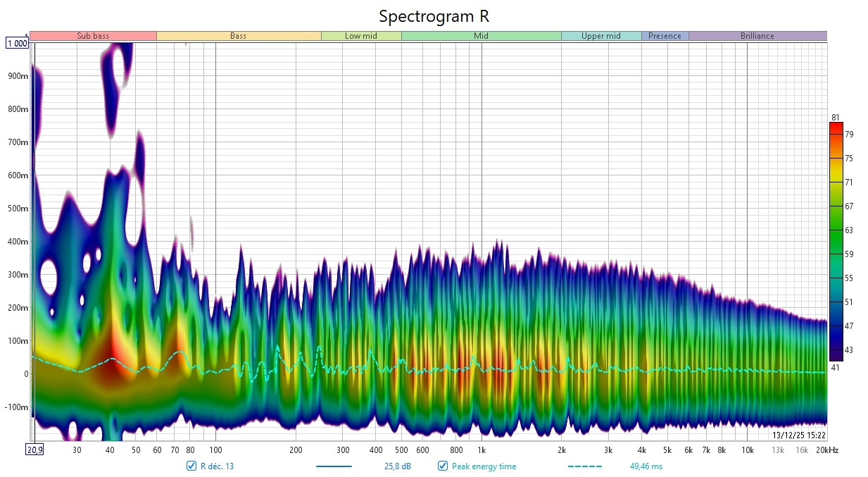Click the 41 bottom value of the color scale

click(x=835, y=366)
